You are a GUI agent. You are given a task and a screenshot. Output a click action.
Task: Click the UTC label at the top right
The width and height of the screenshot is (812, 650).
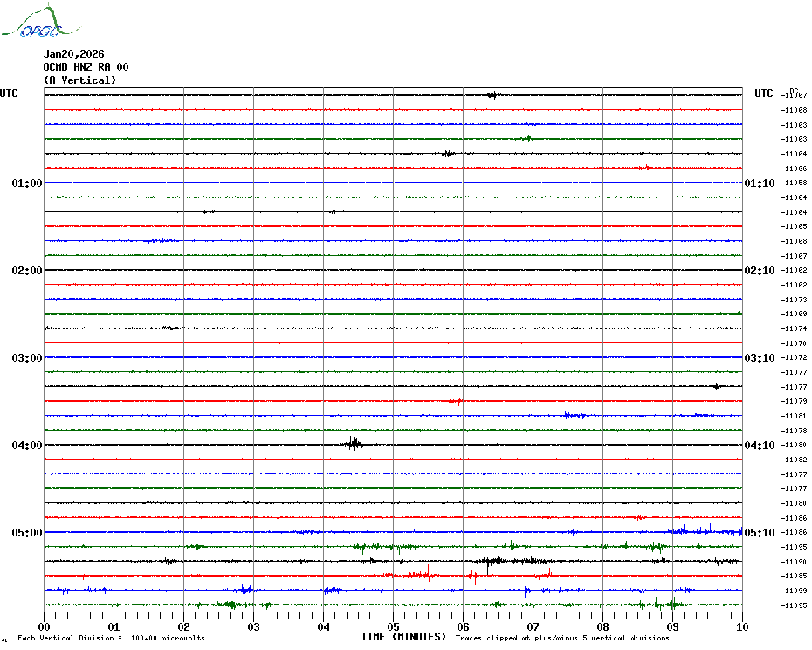coord(764,93)
